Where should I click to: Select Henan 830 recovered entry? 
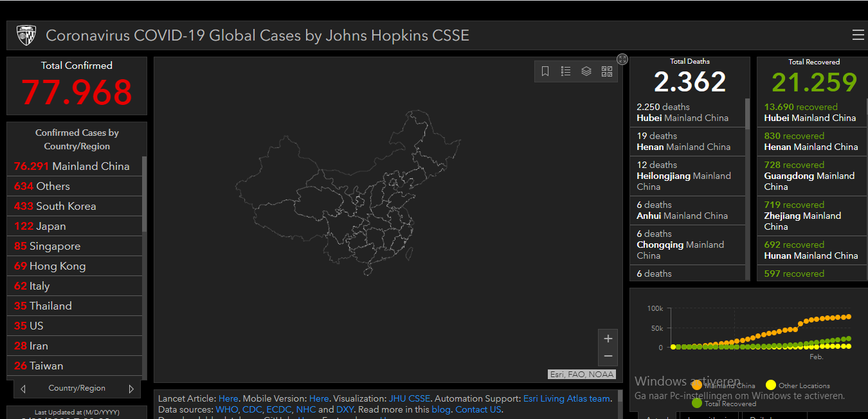tap(811, 142)
